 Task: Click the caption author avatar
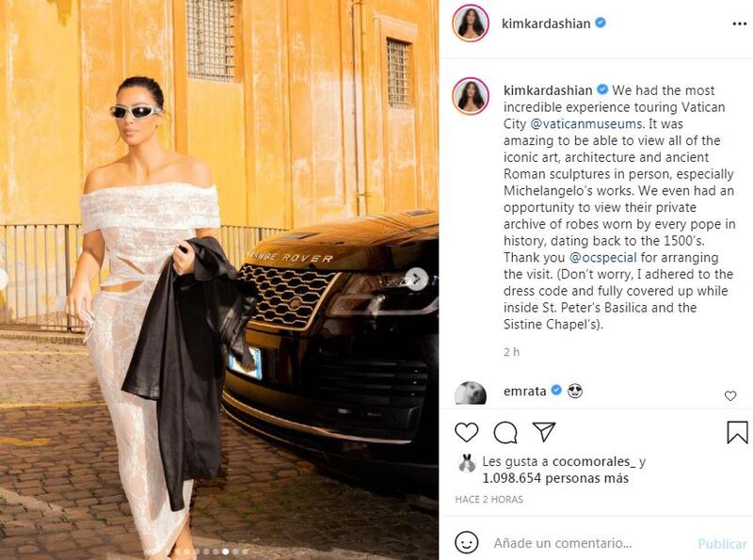coord(471,96)
